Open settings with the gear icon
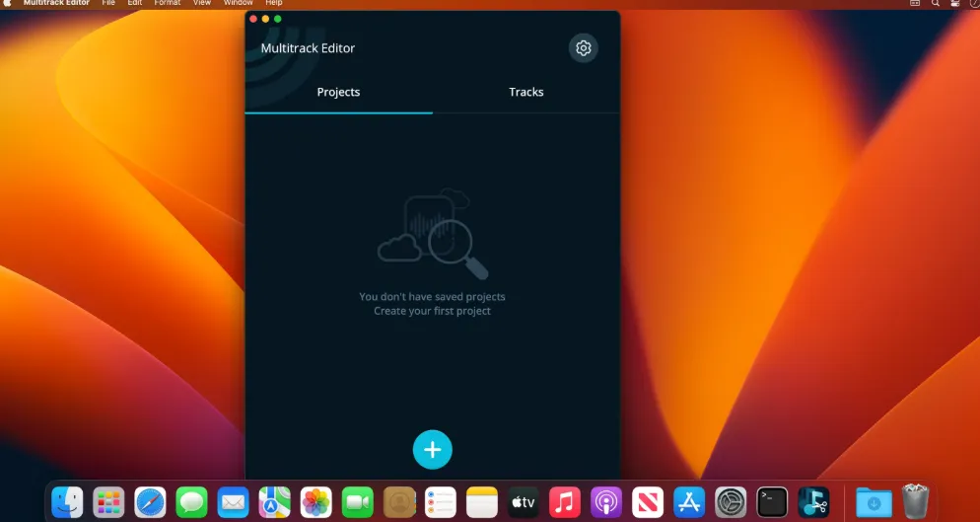Screen dimensions: 980x522 (583, 48)
